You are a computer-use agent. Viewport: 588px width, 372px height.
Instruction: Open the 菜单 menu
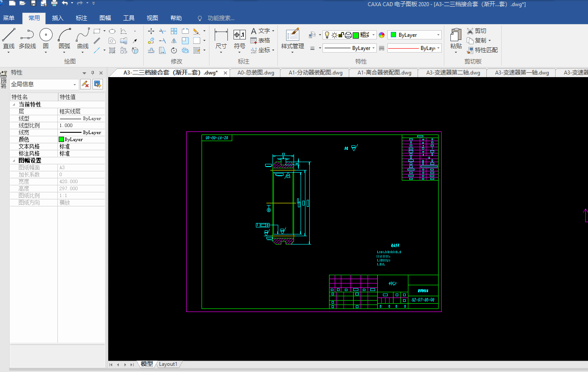[9, 18]
